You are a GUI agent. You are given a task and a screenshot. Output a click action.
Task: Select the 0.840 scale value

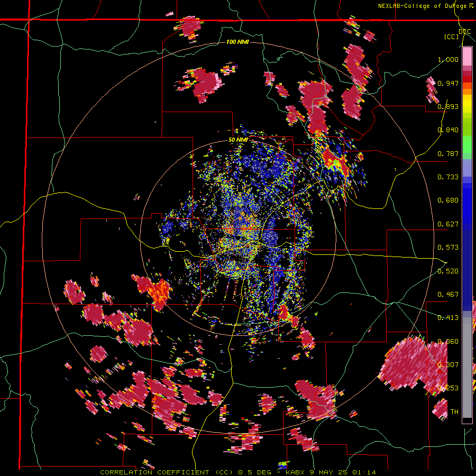tap(448, 130)
